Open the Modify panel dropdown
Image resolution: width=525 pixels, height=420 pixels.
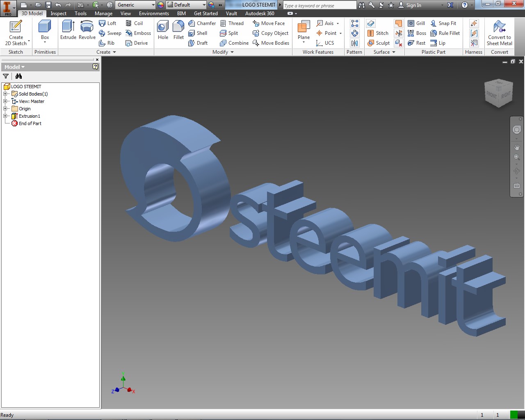tap(223, 52)
